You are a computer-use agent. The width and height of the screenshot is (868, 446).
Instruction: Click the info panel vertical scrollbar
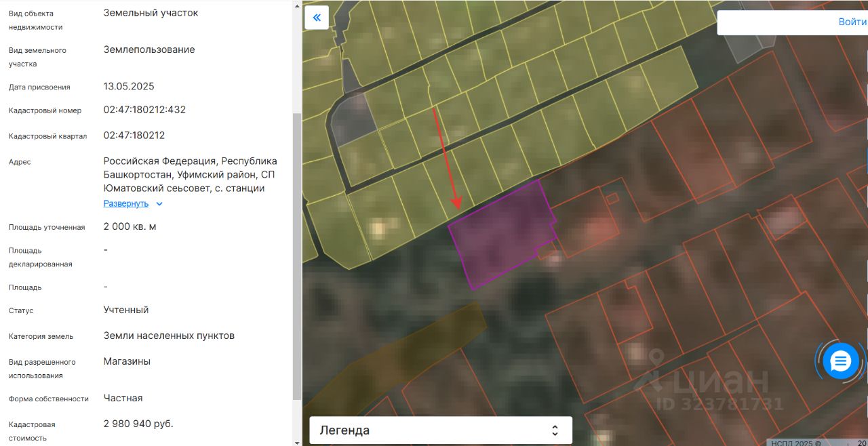(x=297, y=256)
